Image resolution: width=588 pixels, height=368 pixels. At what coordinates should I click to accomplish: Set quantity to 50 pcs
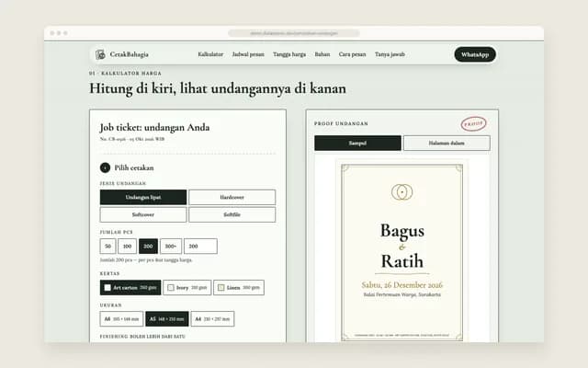[x=108, y=247]
